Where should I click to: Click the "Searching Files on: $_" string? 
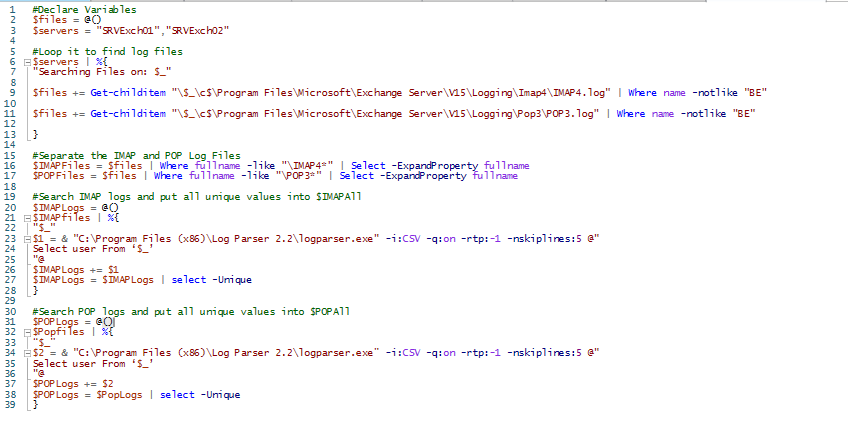pyautogui.click(x=88, y=72)
